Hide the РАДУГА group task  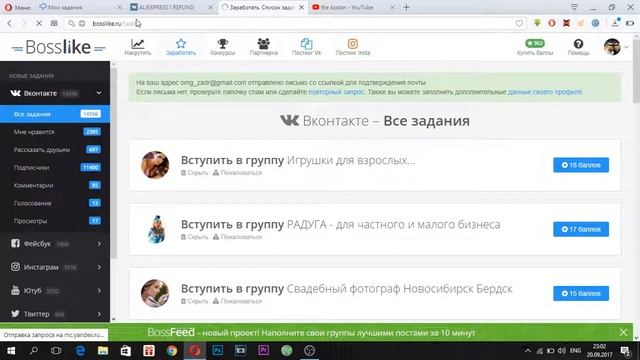(195, 237)
